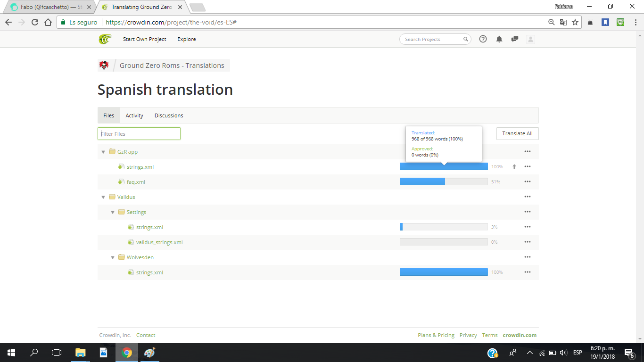Open the browser home page
Viewport: 644px width, 362px height.
(x=48, y=22)
